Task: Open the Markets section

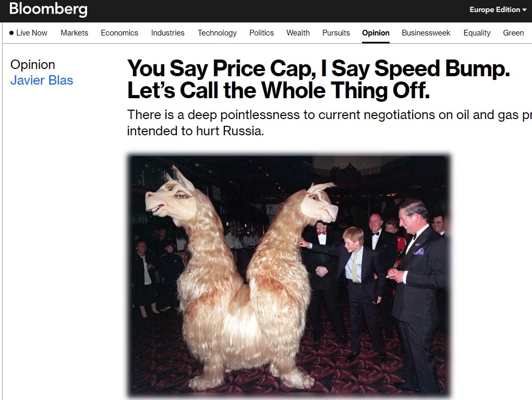Action: [x=74, y=33]
